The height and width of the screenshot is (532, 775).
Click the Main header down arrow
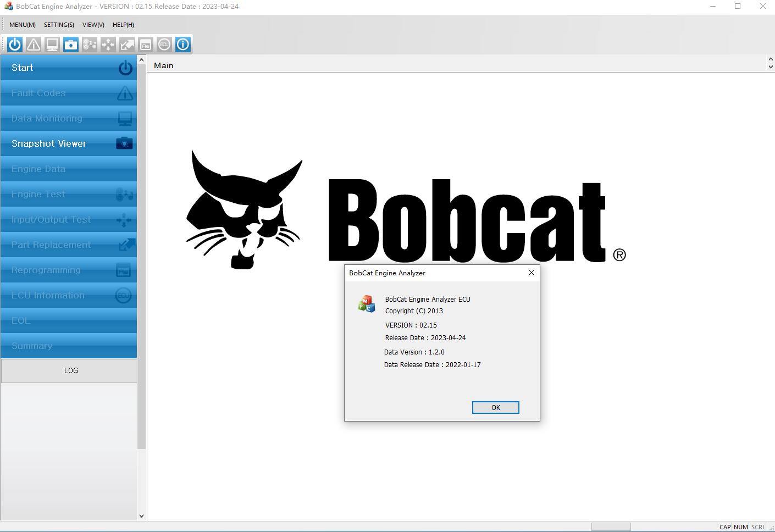point(771,67)
